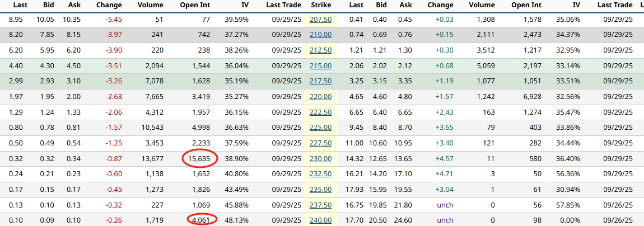Open the 235.00 strike link
The height and width of the screenshot is (226, 644).
(x=320, y=190)
